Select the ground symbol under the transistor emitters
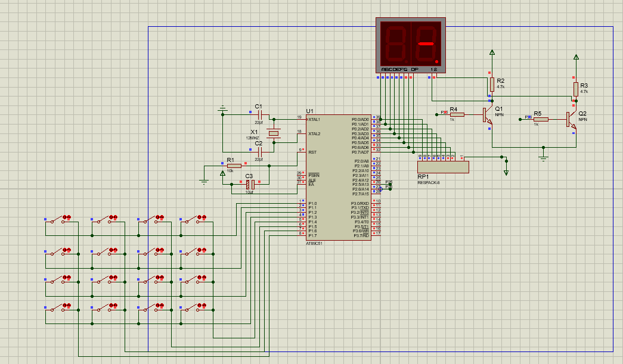Viewport: 623px width, 364px height. coord(543,158)
